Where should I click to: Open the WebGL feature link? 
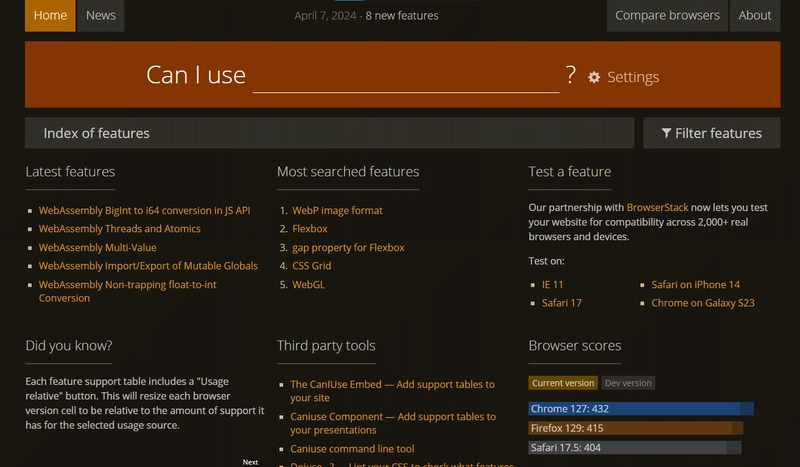[x=308, y=285]
